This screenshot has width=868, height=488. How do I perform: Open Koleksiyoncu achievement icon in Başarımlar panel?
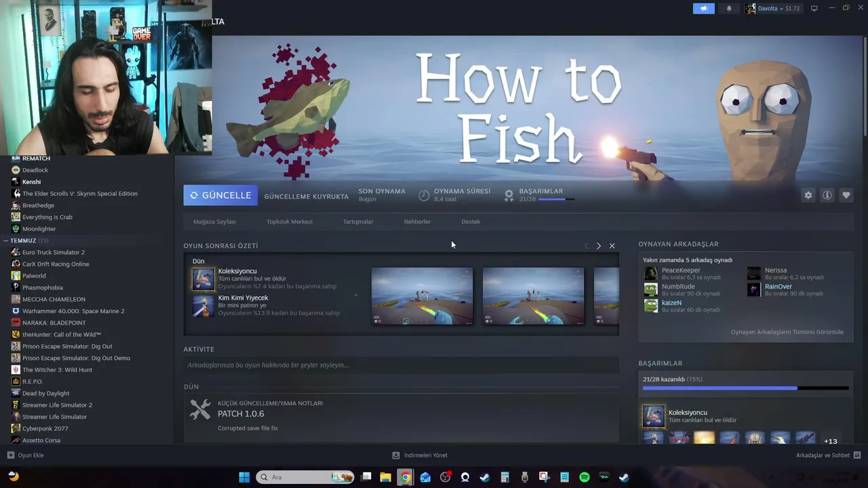pyautogui.click(x=654, y=416)
